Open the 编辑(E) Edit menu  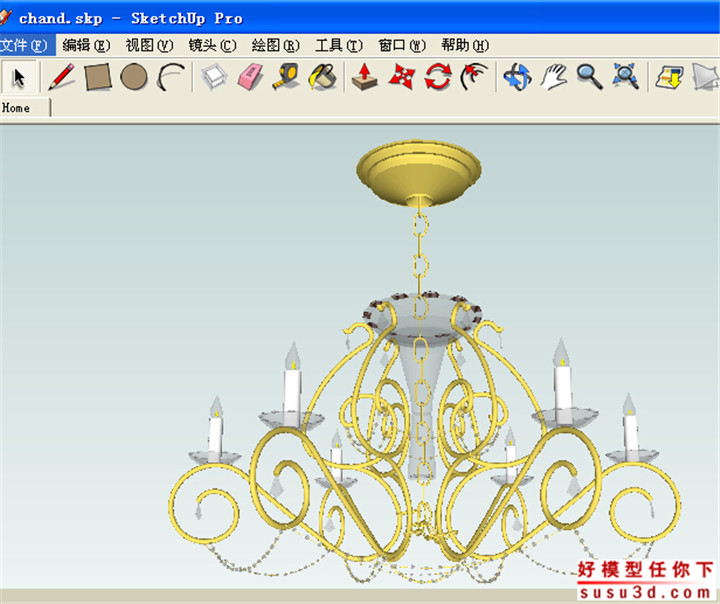(86, 45)
